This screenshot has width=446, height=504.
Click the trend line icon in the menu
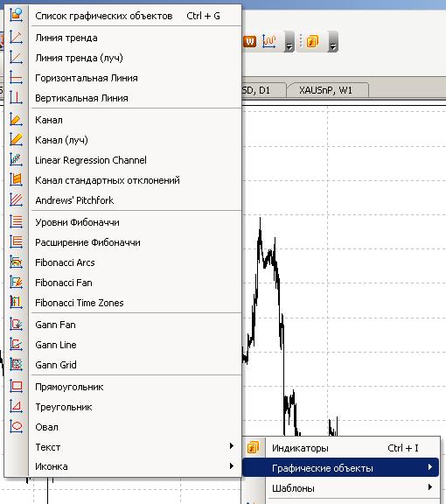pyautogui.click(x=16, y=38)
